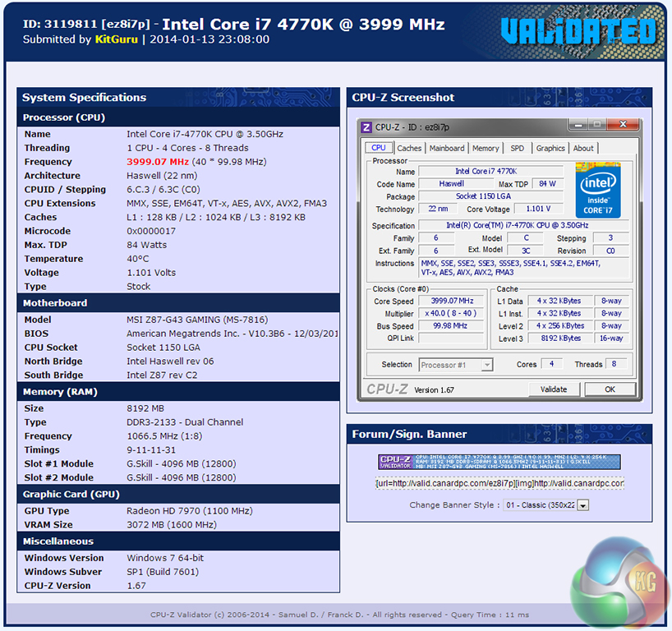Click the Instructions MMX, SSE list box

pyautogui.click(x=523, y=268)
